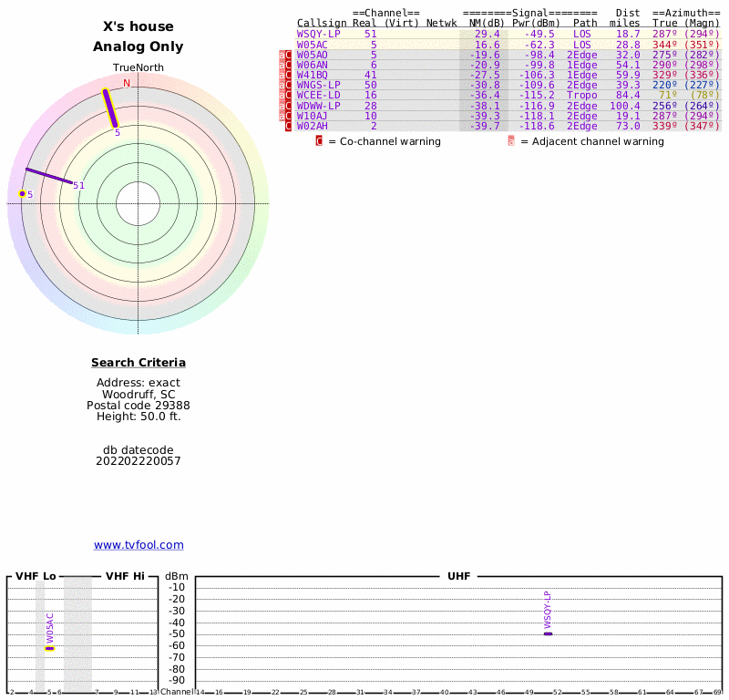Open the www.tvfool.com link
Image resolution: width=729 pixels, height=700 pixels.
139,545
